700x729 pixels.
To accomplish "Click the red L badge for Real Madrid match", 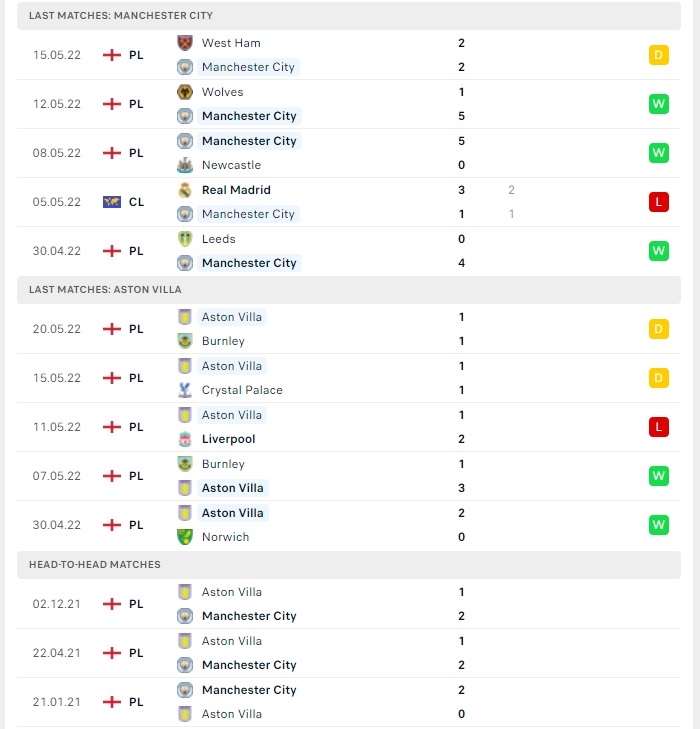I will [x=659, y=202].
